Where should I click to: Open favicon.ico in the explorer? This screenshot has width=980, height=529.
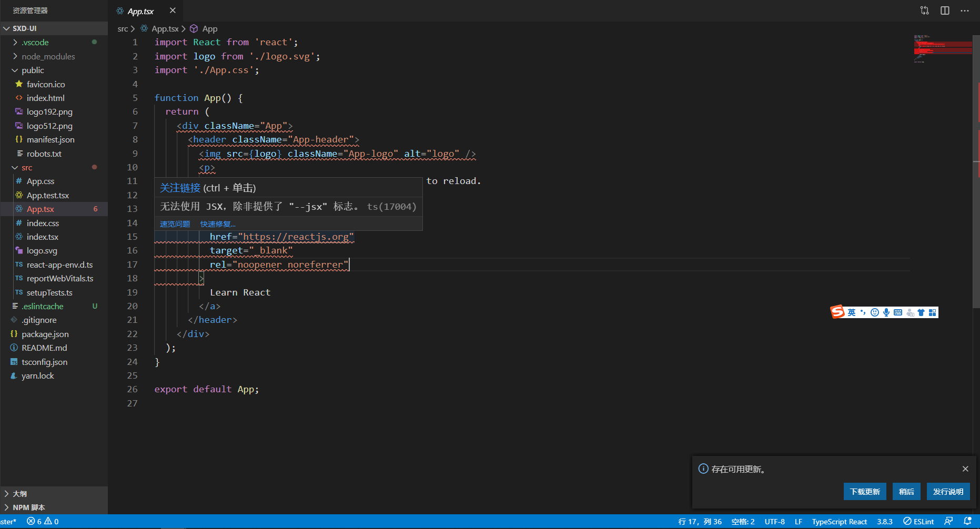click(x=54, y=84)
